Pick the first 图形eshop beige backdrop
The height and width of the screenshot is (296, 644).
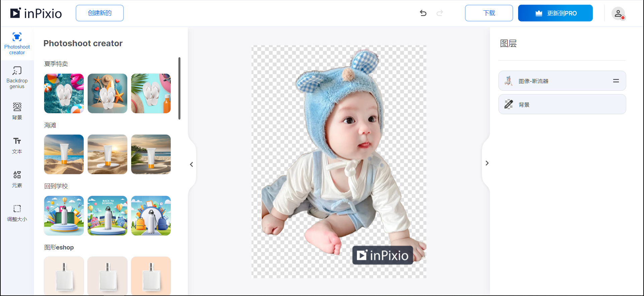click(64, 276)
